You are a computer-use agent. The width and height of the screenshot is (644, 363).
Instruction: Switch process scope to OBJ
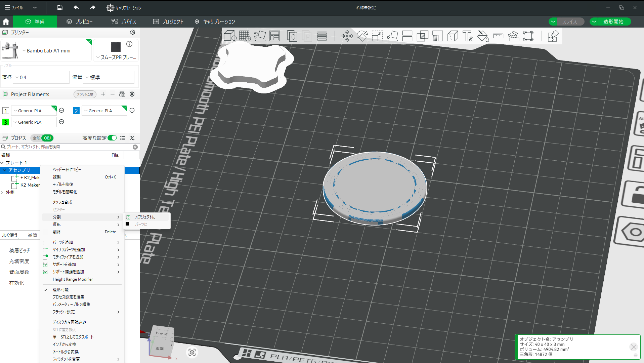coord(48,138)
